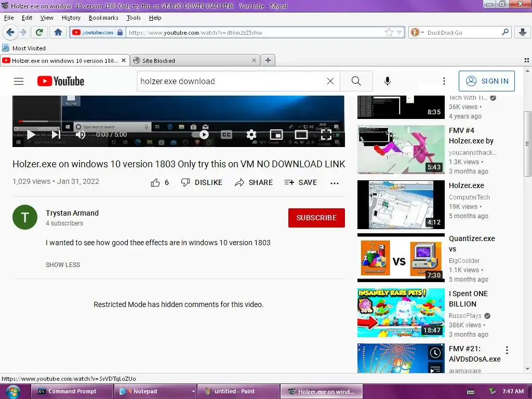The image size is (532, 399).
Task: Click the SHARE button
Action: point(254,182)
